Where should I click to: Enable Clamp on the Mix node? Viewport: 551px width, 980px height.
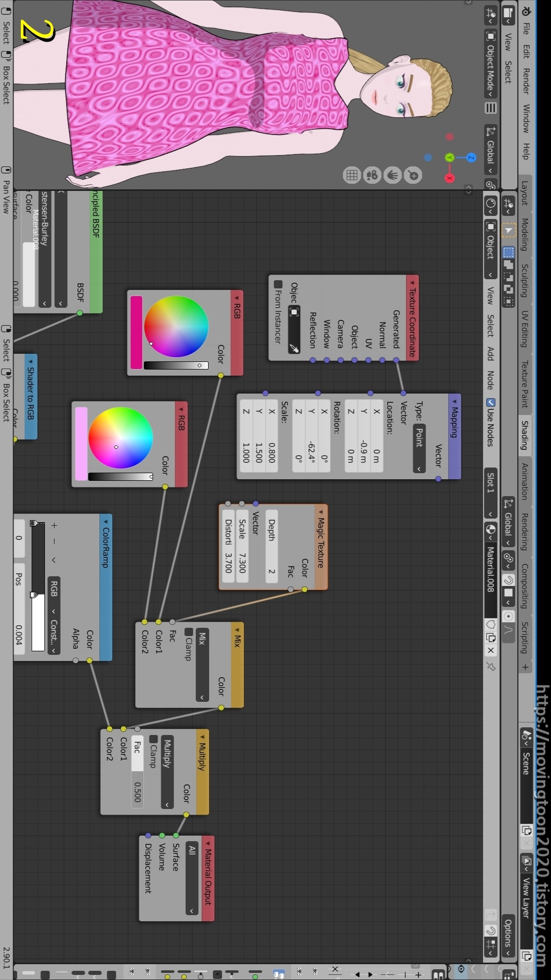coord(188,632)
